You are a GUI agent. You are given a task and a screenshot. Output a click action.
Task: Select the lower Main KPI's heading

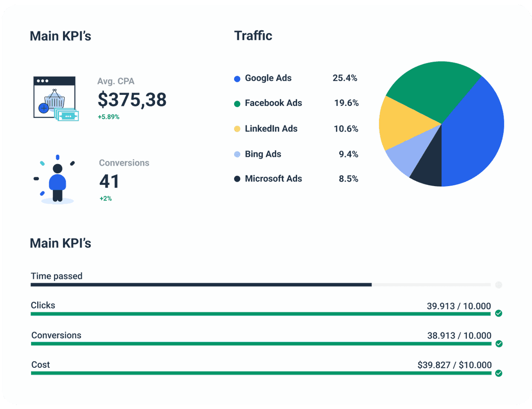coord(60,243)
